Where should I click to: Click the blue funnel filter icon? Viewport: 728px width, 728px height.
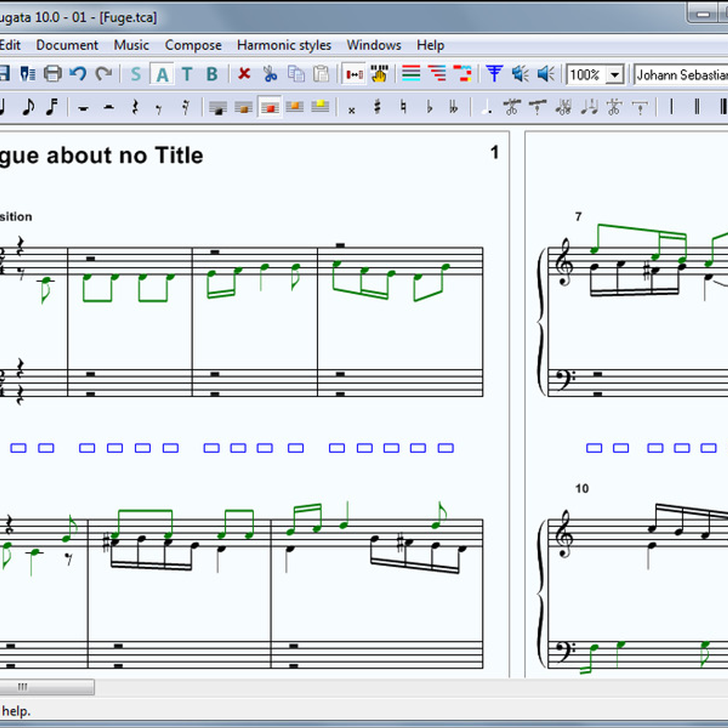(x=494, y=74)
